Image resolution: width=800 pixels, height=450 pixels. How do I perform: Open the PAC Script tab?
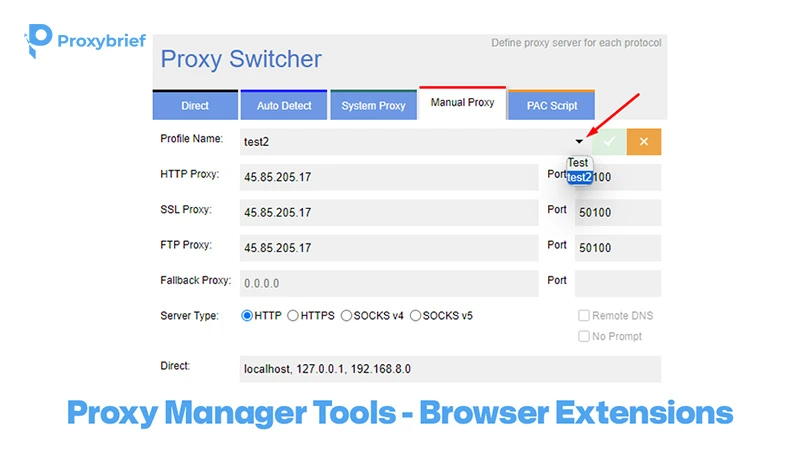click(552, 105)
